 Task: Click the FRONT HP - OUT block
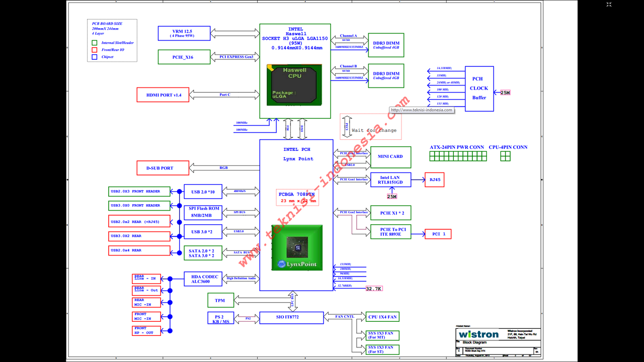point(147,330)
